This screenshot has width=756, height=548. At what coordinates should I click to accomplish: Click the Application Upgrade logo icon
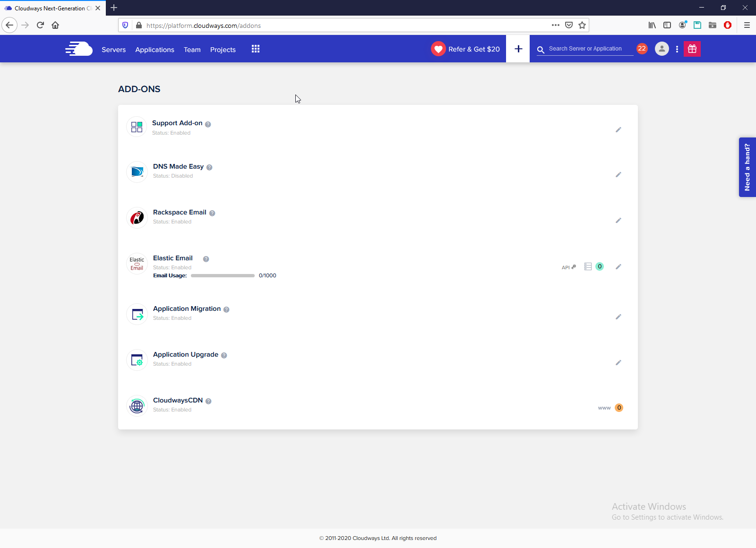(x=137, y=360)
